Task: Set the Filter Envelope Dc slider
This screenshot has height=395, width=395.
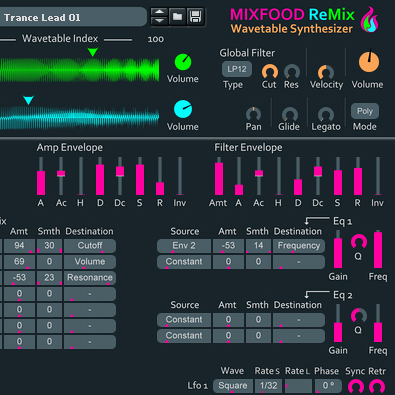Action: coord(318,176)
